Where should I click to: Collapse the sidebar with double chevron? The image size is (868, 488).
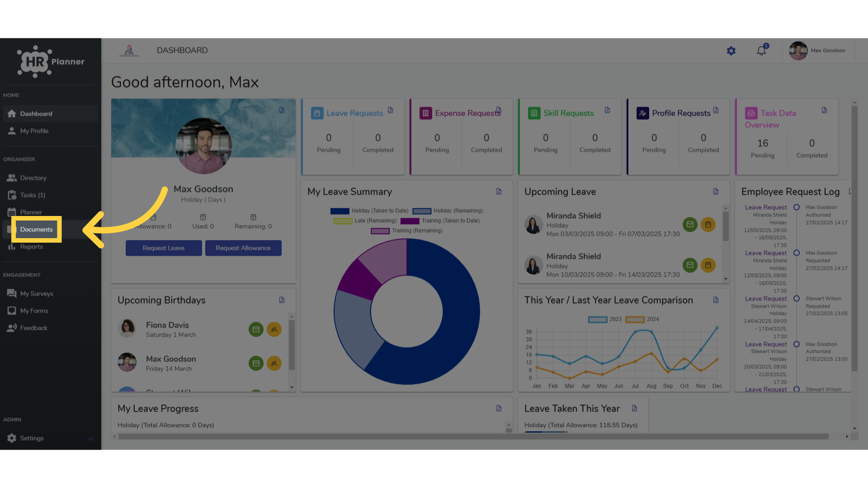pyautogui.click(x=90, y=439)
